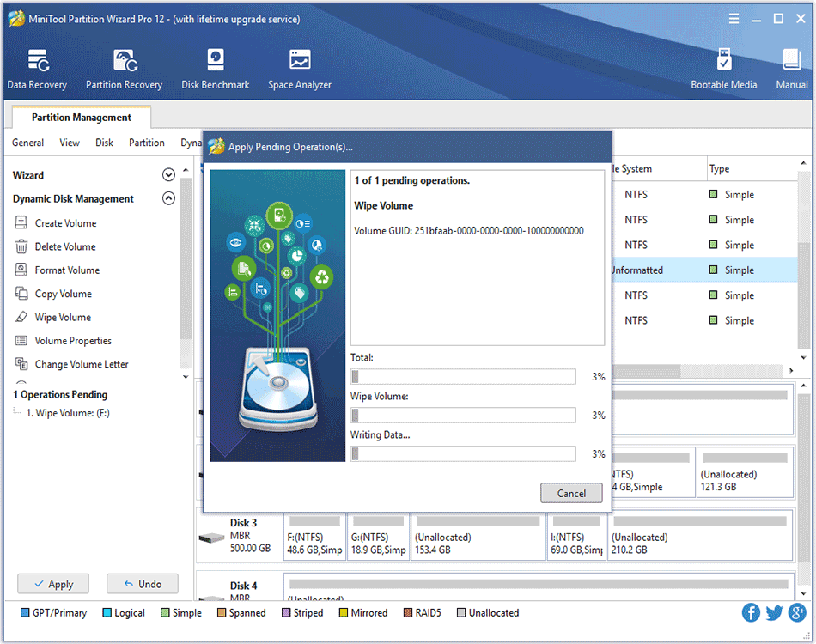Select G:(NTFS) 18.9 GB partition on Disk 3

[378, 537]
